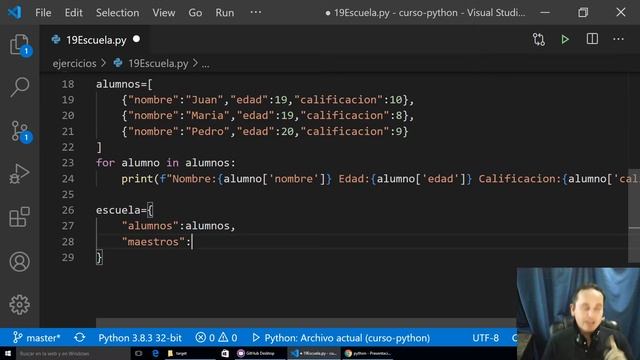Open Windows Start menu

coord(8,353)
